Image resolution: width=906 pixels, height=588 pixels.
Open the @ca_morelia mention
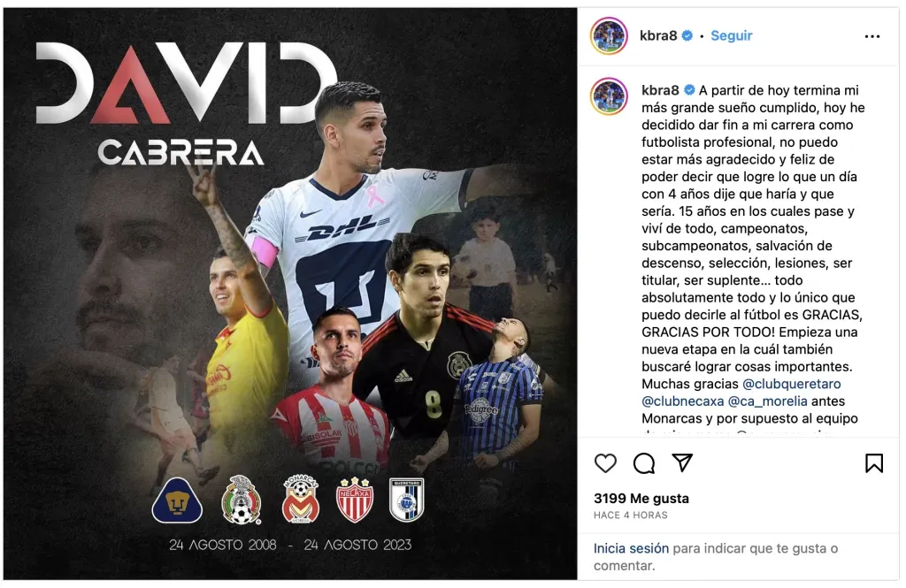point(767,401)
